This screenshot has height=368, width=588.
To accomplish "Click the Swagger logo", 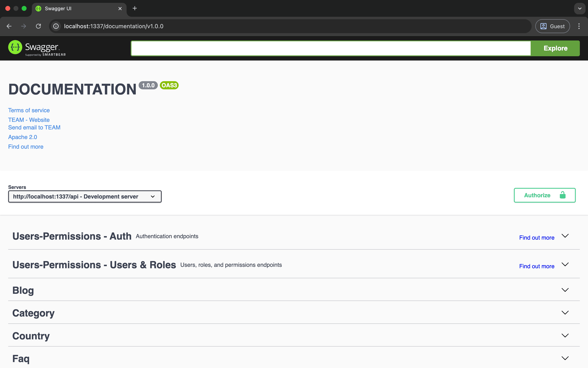I will (37, 48).
